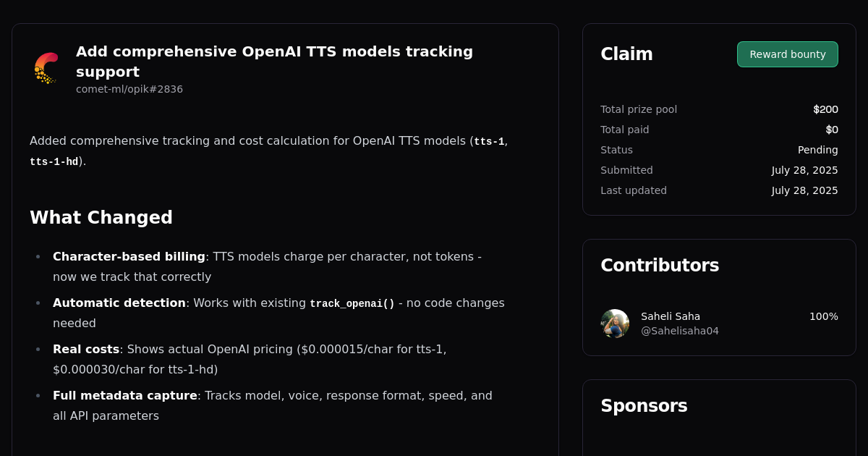Click the Submitted date July 28, 2025
868x456 pixels.
point(804,170)
